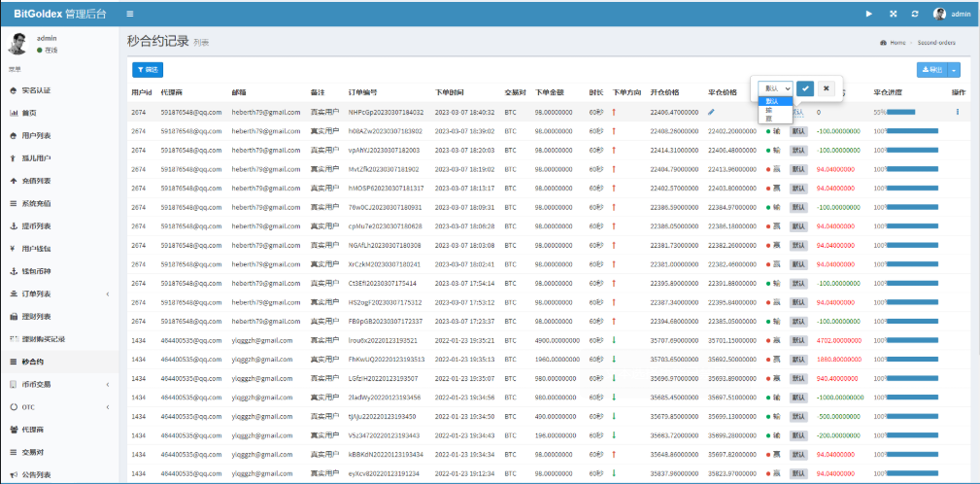This screenshot has height=484, width=980.
Task: Click the 筛选 filter button
Action: coord(148,70)
